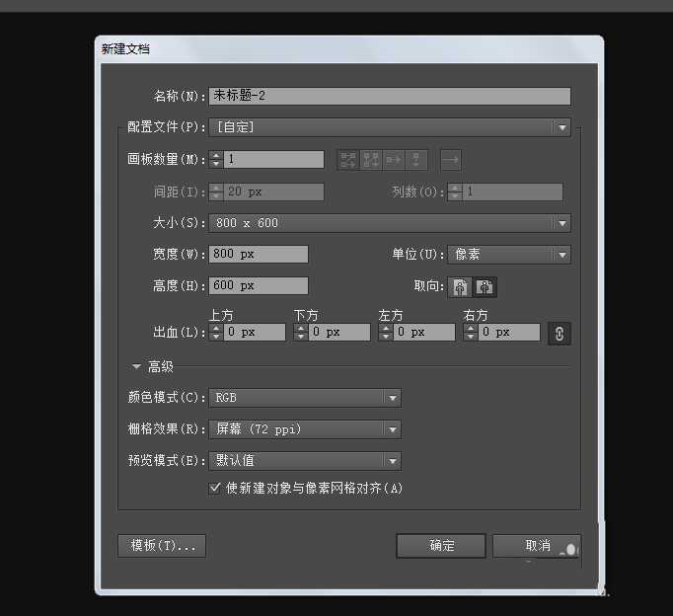Select the arrange by column artboard icon
The height and width of the screenshot is (616, 673).
pos(416,160)
